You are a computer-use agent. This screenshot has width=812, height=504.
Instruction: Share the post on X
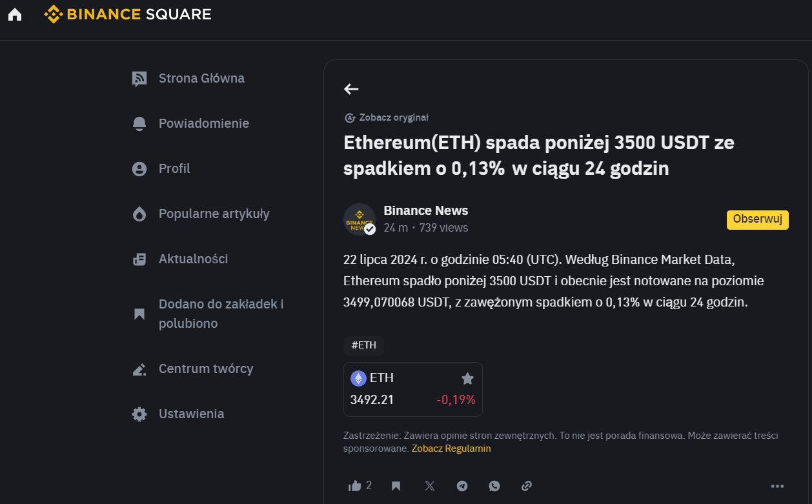click(x=430, y=486)
